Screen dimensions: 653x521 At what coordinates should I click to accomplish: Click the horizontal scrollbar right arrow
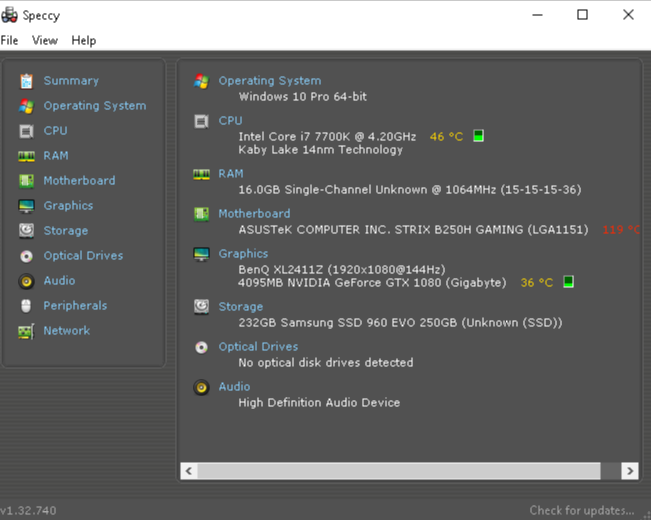[630, 470]
